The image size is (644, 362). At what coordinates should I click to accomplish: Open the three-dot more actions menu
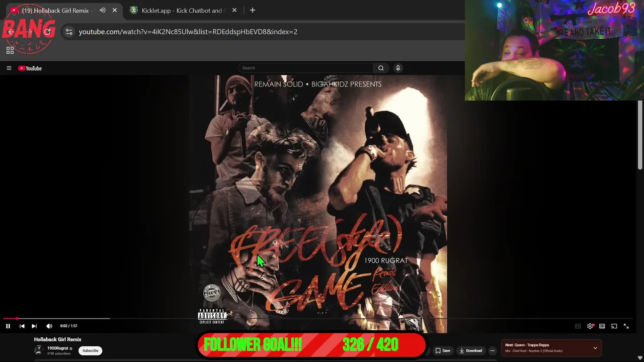tap(493, 350)
